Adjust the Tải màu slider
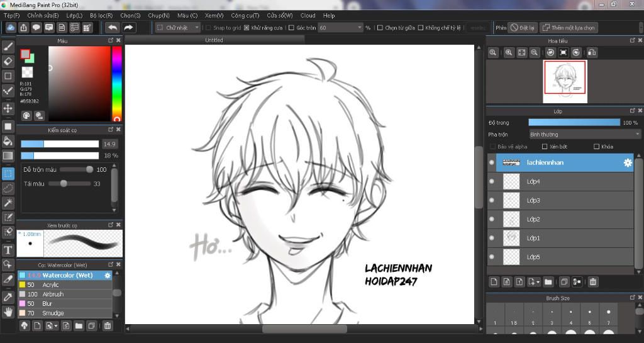This screenshot has height=343, width=644. pyautogui.click(x=69, y=184)
